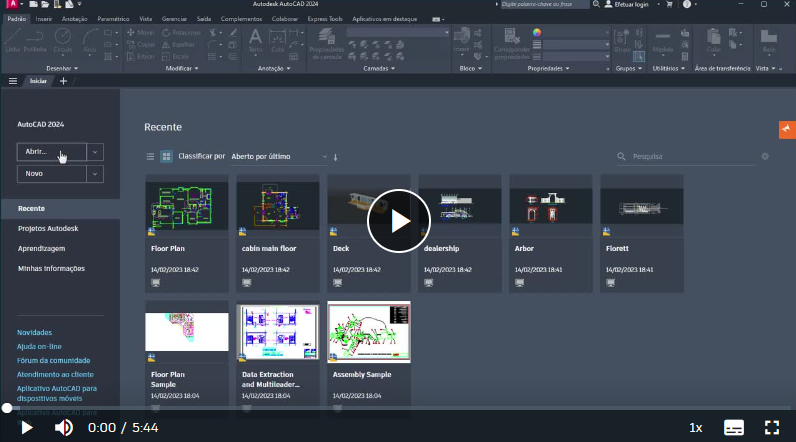This screenshot has height=442, width=796.
Task: Click the Abrir... button
Action: [52, 152]
